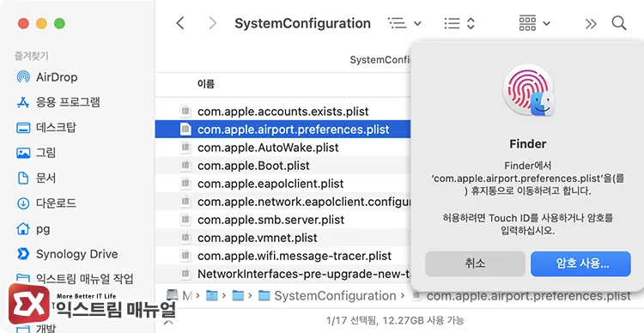Click the SystemConfiguration window title
The height and width of the screenshot is (333, 644).
303,23
